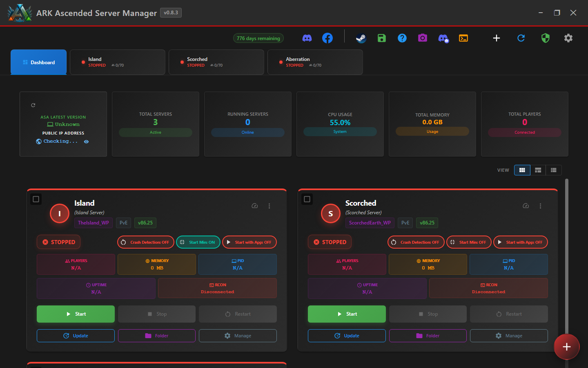Open the Discord link icon
This screenshot has height=368, width=588.
(307, 38)
